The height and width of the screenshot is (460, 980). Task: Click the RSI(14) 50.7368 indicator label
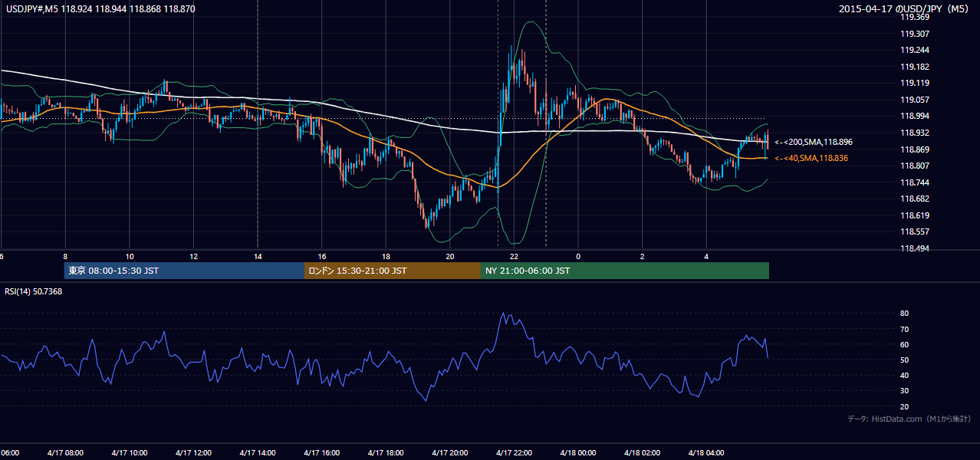pos(34,291)
